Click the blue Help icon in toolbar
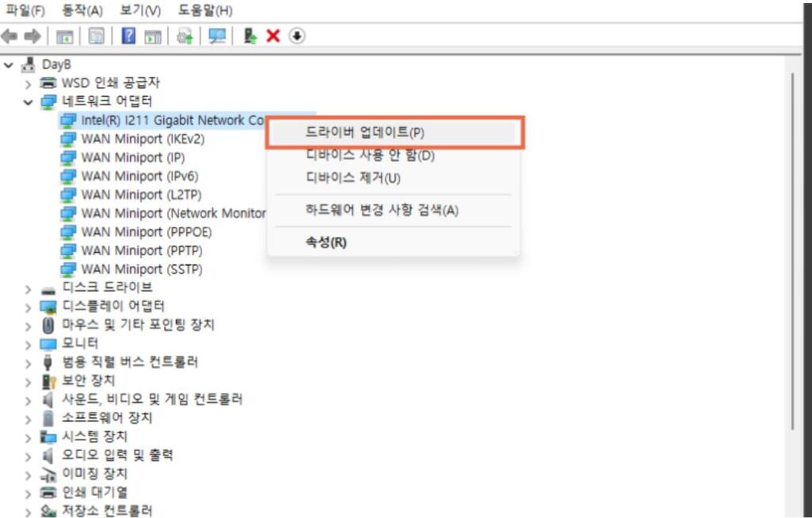 click(128, 36)
